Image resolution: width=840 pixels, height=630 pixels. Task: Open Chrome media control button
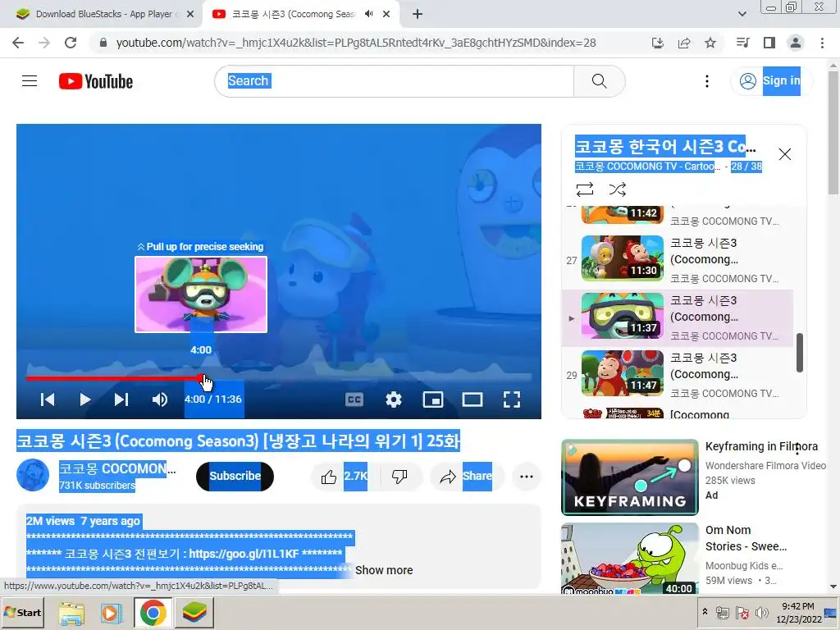742,43
